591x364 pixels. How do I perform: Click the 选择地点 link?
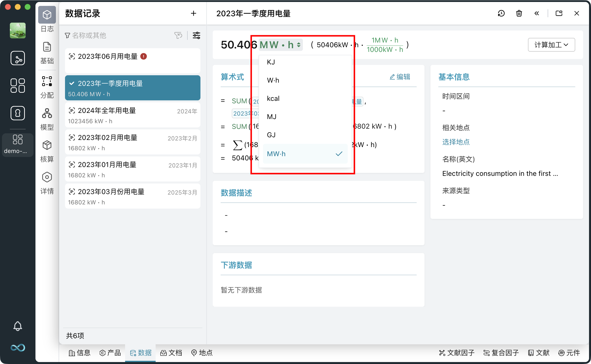point(456,142)
